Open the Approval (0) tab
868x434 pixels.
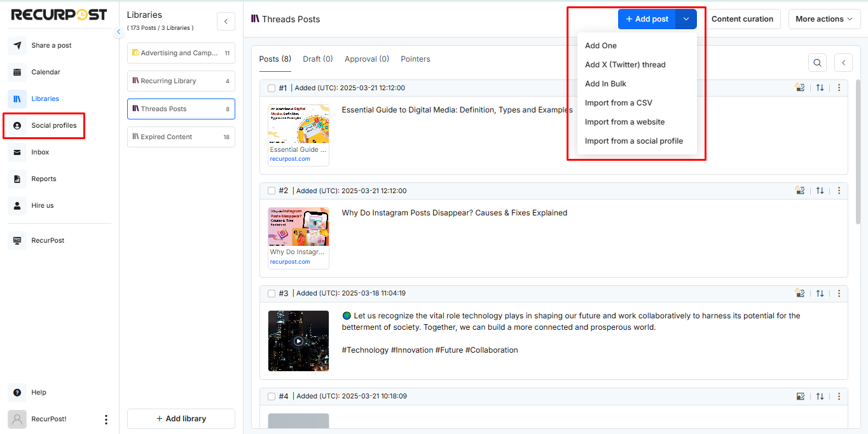point(367,59)
